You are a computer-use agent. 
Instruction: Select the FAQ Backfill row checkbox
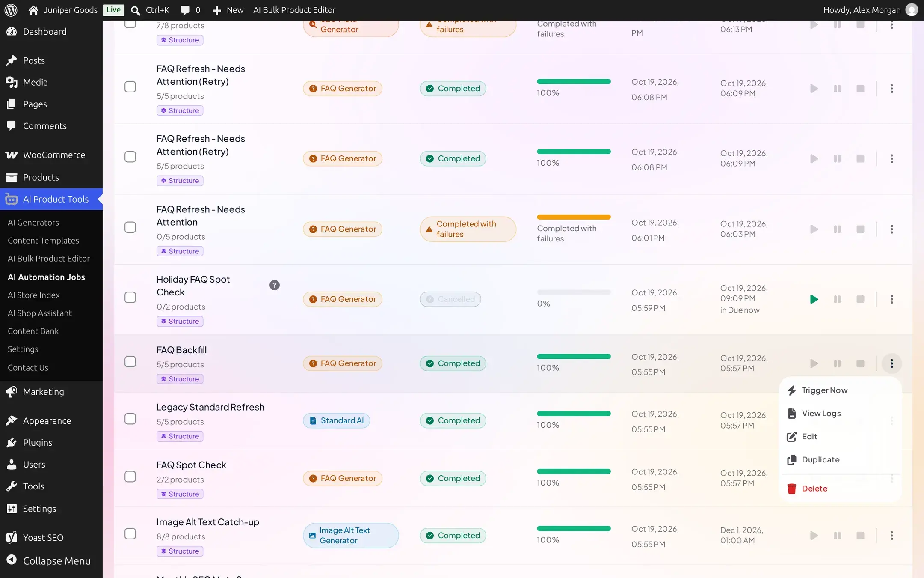coord(130,362)
